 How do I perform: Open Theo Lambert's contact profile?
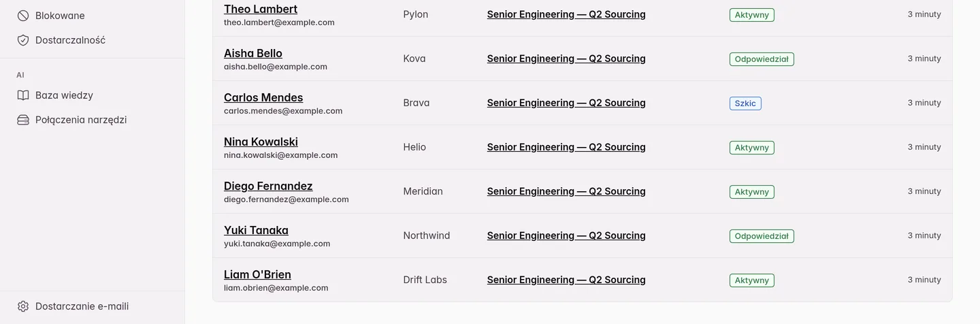pos(261,9)
